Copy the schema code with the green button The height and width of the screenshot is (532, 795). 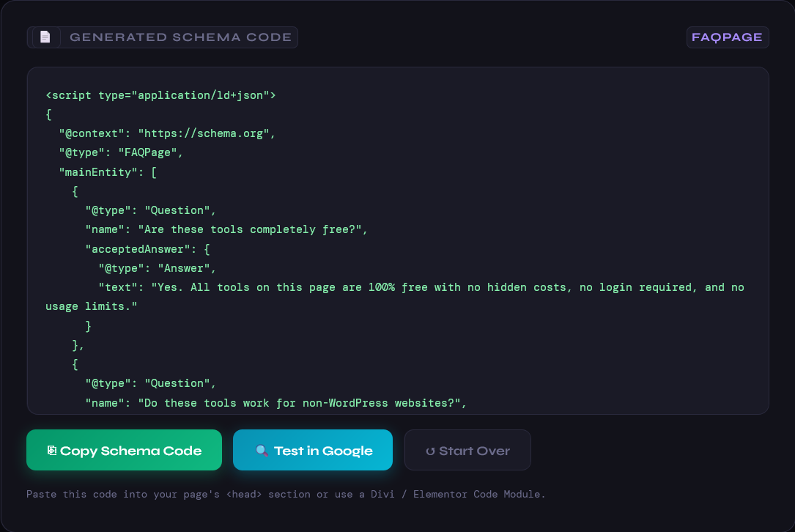click(125, 450)
